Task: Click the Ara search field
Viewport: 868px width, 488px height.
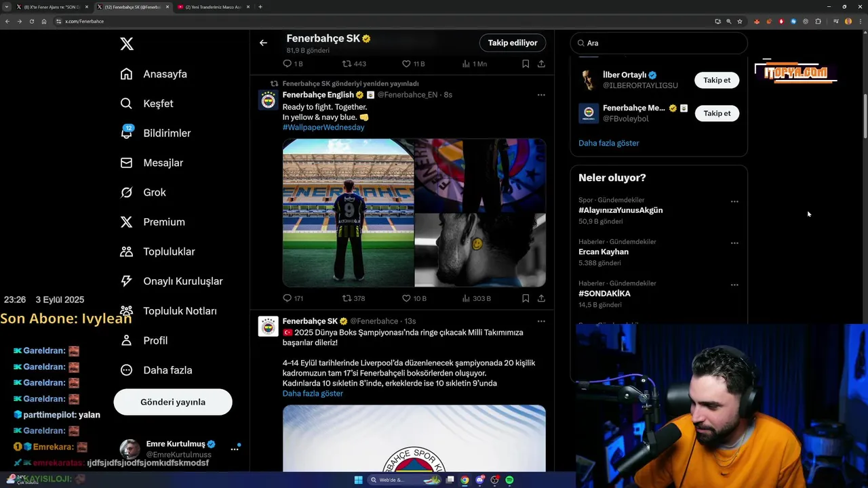Action: point(658,43)
